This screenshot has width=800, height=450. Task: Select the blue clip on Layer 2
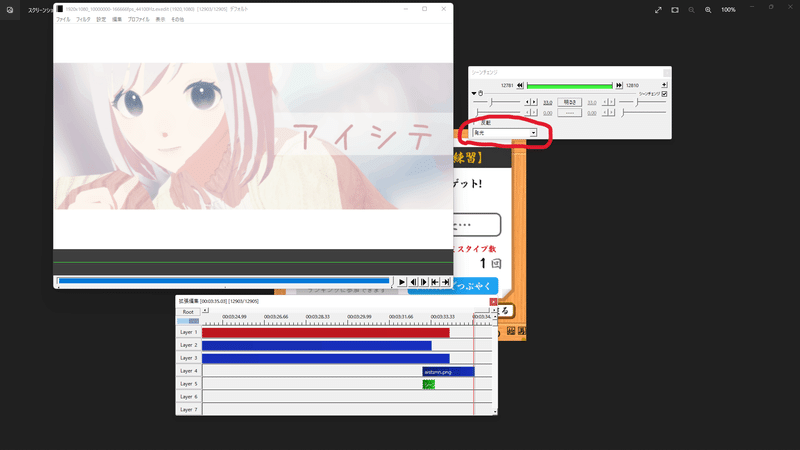pyautogui.click(x=316, y=345)
